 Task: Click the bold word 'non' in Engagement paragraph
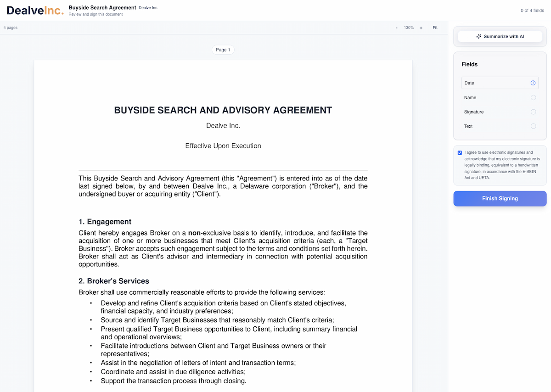point(194,233)
